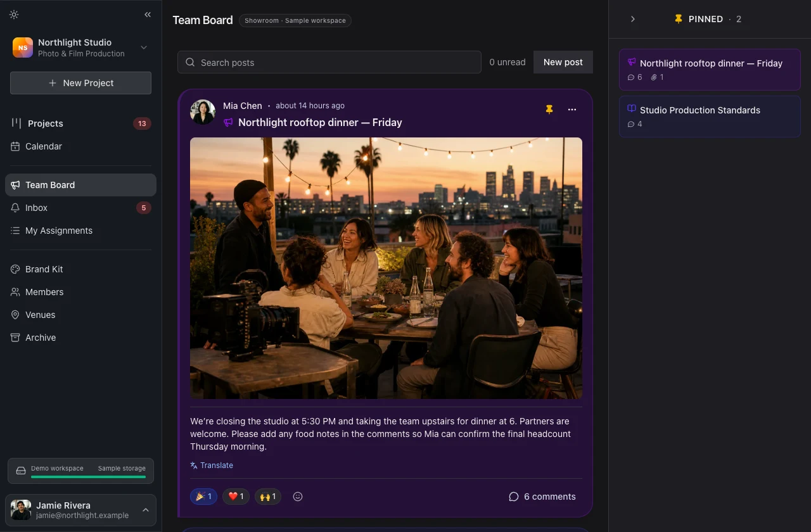Viewport: 811px width, 532px height.
Task: Expand the Jamie Rivera account menu
Action: click(80, 510)
